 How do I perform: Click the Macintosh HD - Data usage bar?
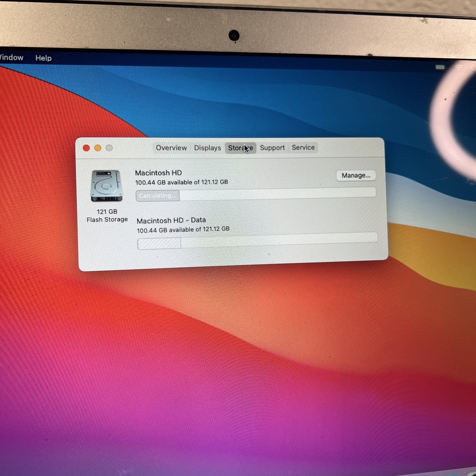pos(257,240)
